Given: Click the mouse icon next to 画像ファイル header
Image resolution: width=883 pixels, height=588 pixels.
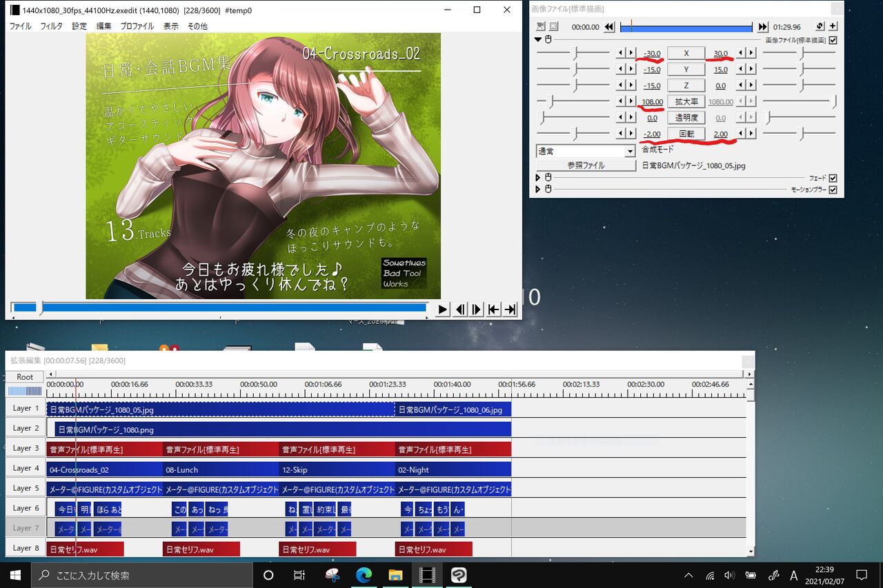Looking at the screenshot, I should click(548, 40).
